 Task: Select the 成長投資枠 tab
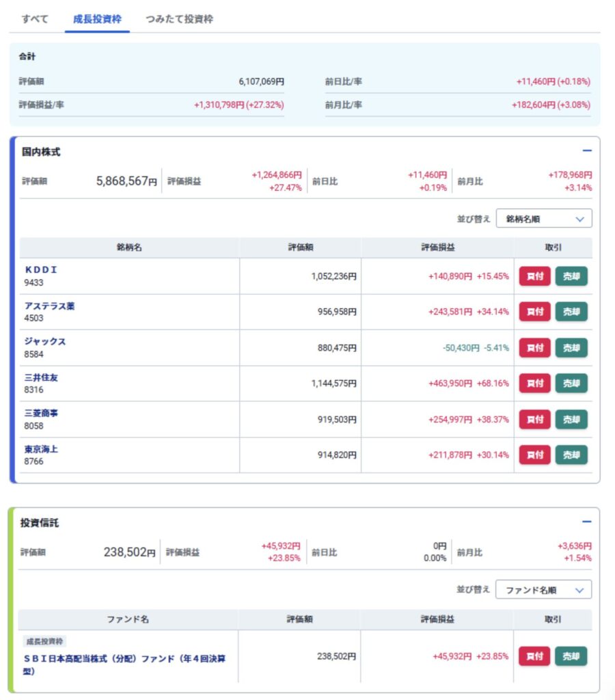click(97, 19)
